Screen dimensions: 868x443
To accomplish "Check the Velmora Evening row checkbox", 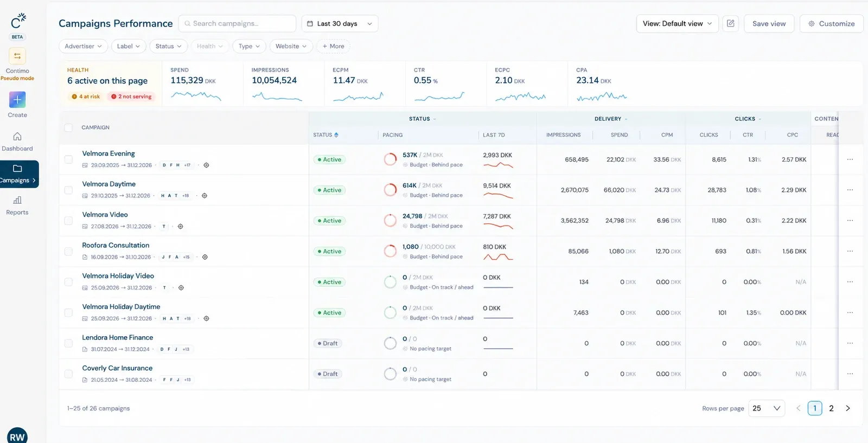I will [x=68, y=159].
